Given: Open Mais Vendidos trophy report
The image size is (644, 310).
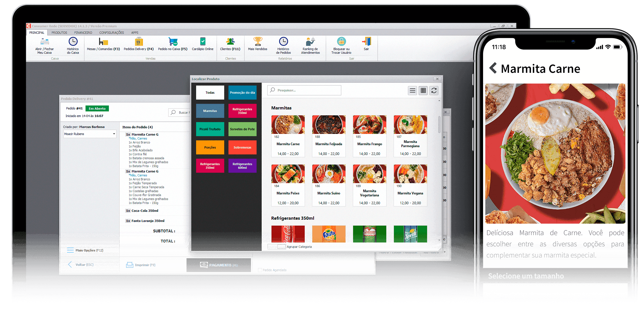Looking at the screenshot, I should 258,44.
